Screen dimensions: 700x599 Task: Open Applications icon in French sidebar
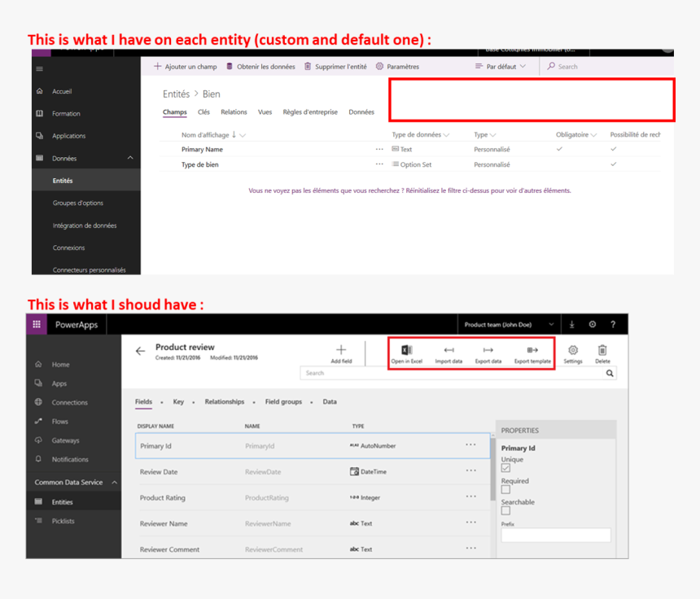[40, 136]
